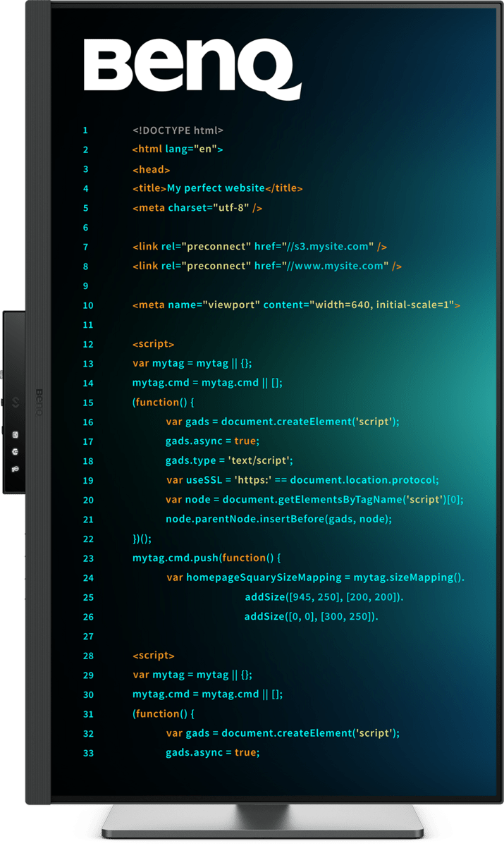
Task: Click the 'homepageSquarySizeMapping' code line
Action: [315, 577]
